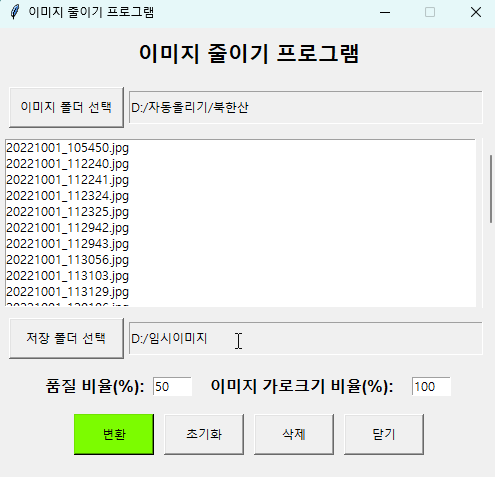
Task: Minimize the 이미지 줄이기 프로그램 window
Action: [385, 12]
